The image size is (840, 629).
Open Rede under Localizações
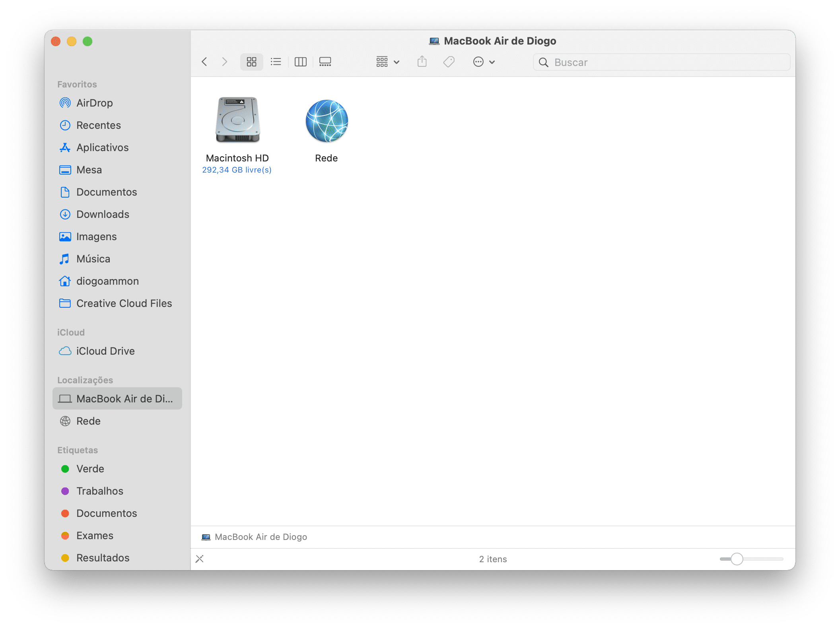pyautogui.click(x=117, y=421)
